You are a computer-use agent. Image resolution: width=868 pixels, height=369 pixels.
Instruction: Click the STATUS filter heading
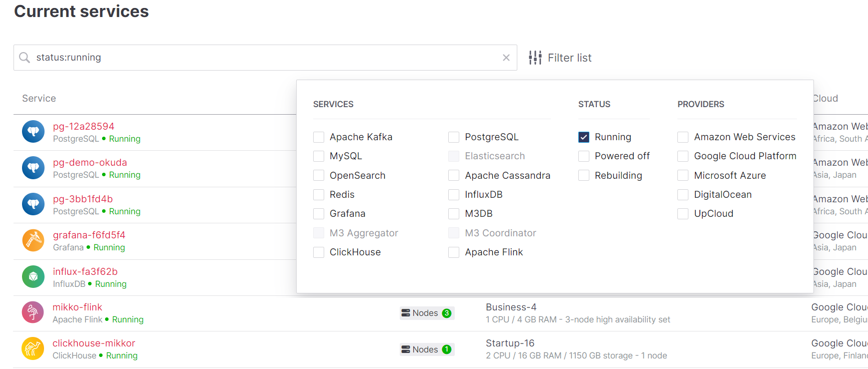click(594, 104)
